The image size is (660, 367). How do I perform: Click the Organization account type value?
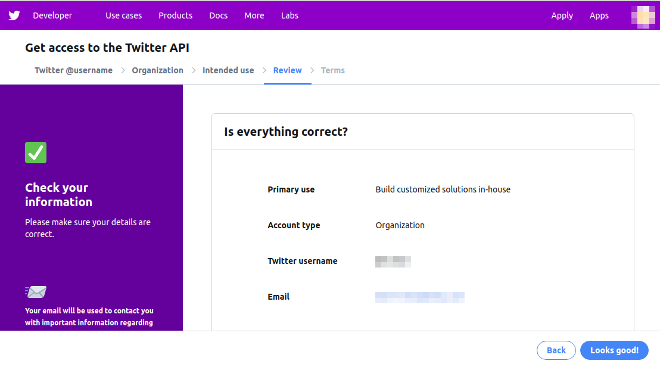(x=400, y=225)
